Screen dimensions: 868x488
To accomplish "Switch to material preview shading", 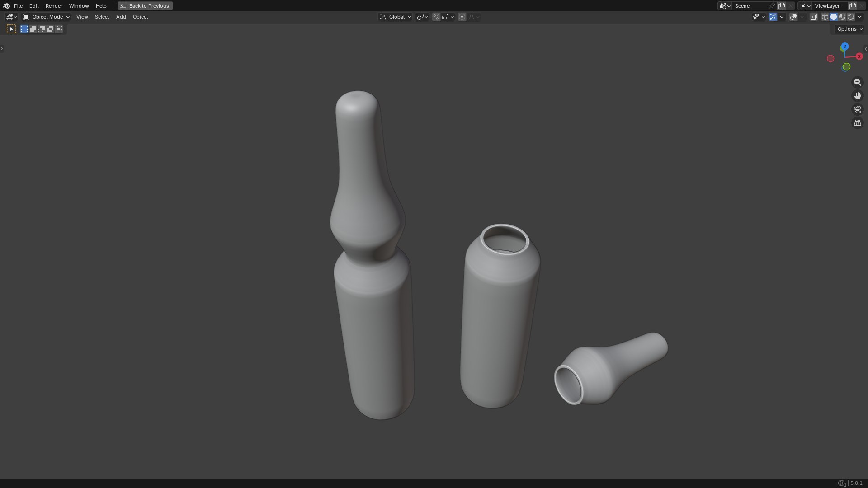I will click(842, 17).
